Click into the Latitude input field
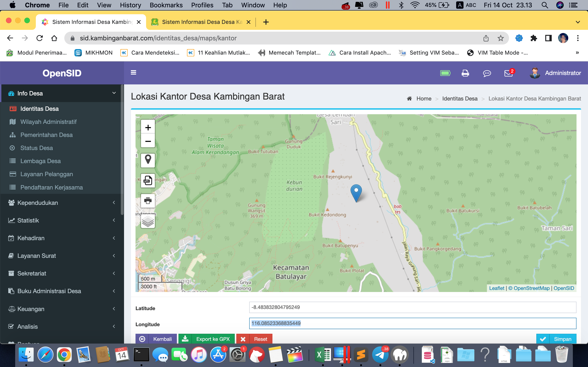Image resolution: width=588 pixels, height=367 pixels. [412, 307]
